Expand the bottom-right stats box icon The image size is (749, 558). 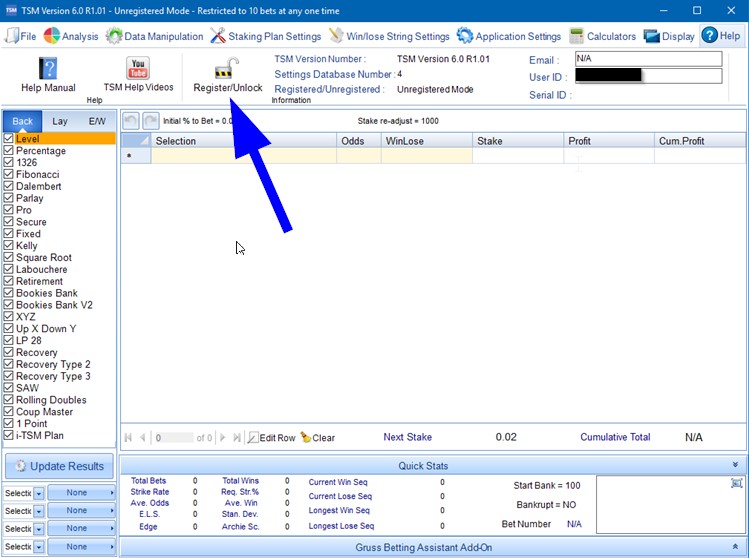tap(737, 483)
